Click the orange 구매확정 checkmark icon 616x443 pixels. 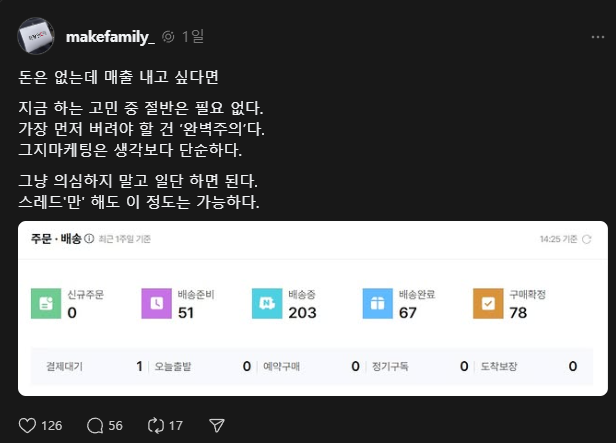tap(488, 303)
